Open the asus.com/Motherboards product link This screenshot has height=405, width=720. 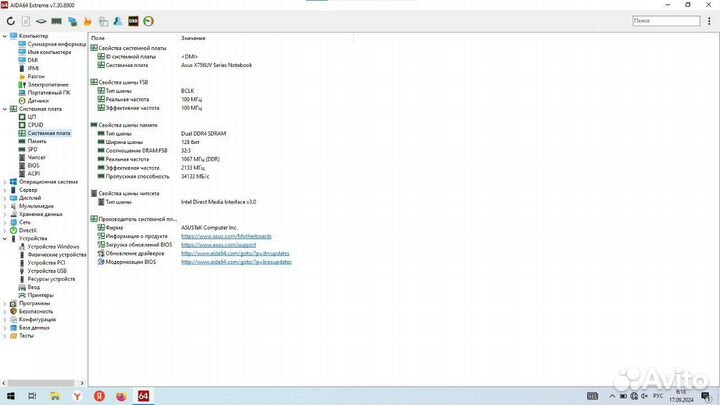coord(218,236)
